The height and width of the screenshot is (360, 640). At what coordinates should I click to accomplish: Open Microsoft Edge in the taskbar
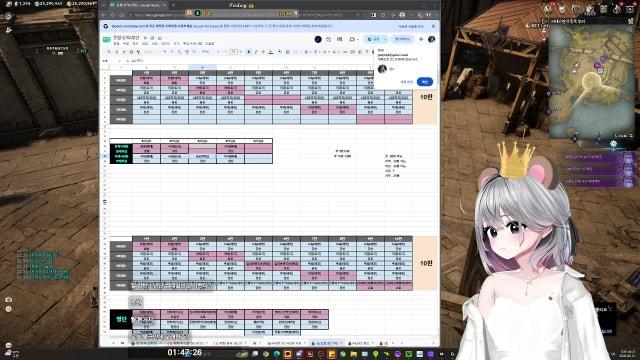(x=277, y=354)
